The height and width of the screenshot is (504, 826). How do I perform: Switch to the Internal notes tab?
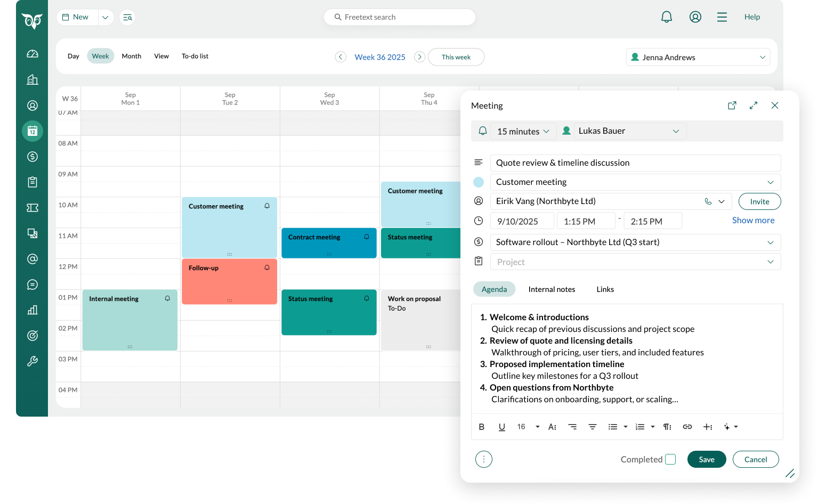click(x=552, y=289)
